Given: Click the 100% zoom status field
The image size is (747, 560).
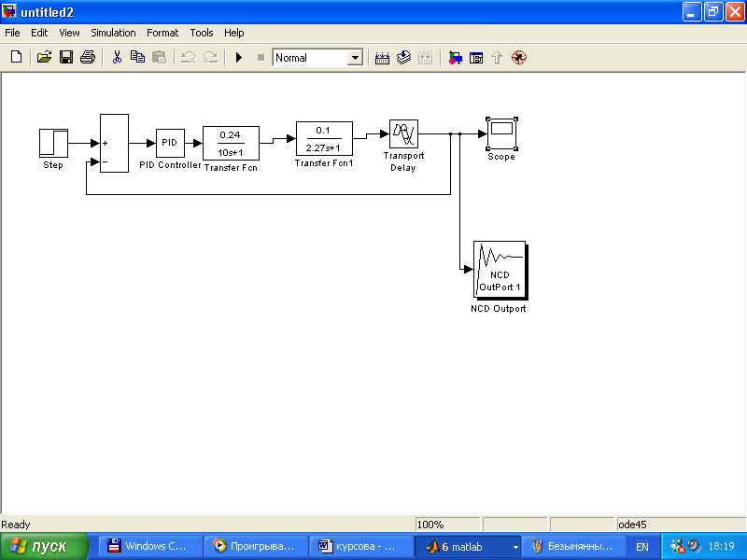Looking at the screenshot, I should pyautogui.click(x=447, y=525).
